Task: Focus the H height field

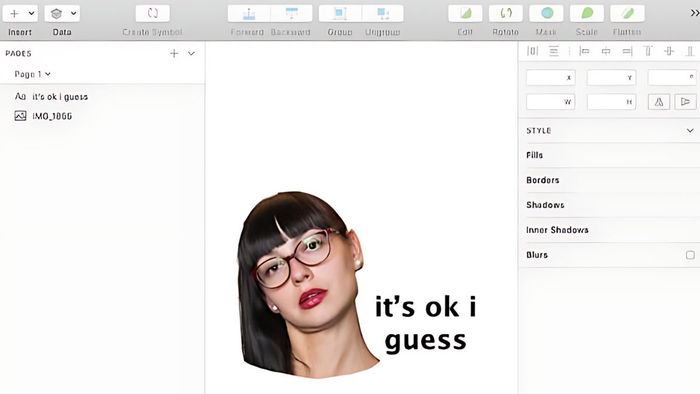Action: coord(611,102)
